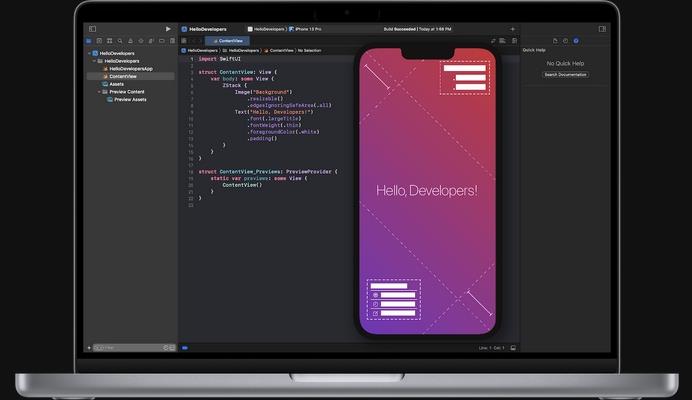692x400 pixels.
Task: Toggle source-controlled files filter icon
Action: coord(172,348)
